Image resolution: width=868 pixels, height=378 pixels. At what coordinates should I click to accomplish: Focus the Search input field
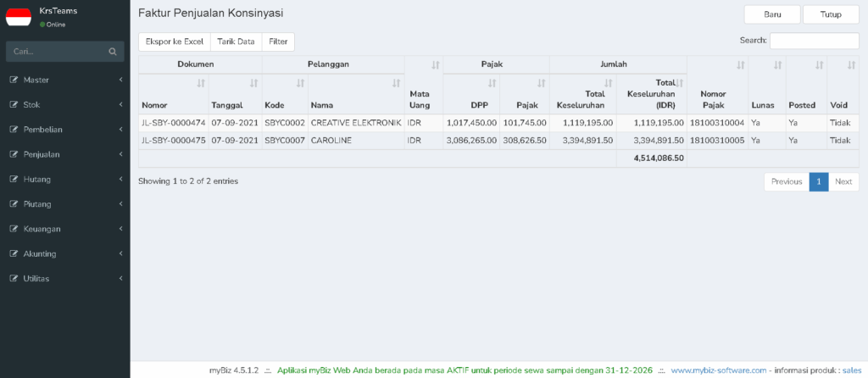point(815,41)
